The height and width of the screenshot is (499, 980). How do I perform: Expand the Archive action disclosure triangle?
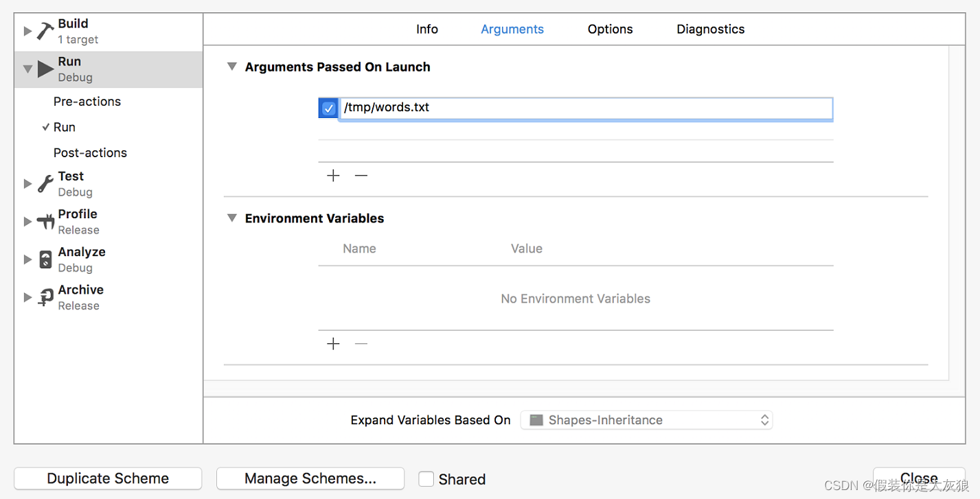pos(27,297)
